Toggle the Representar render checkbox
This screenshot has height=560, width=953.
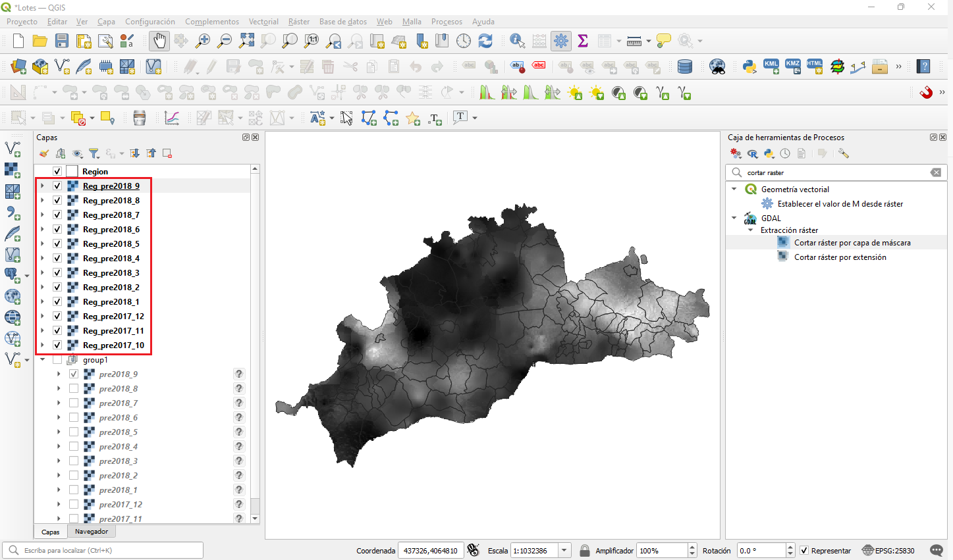point(804,551)
